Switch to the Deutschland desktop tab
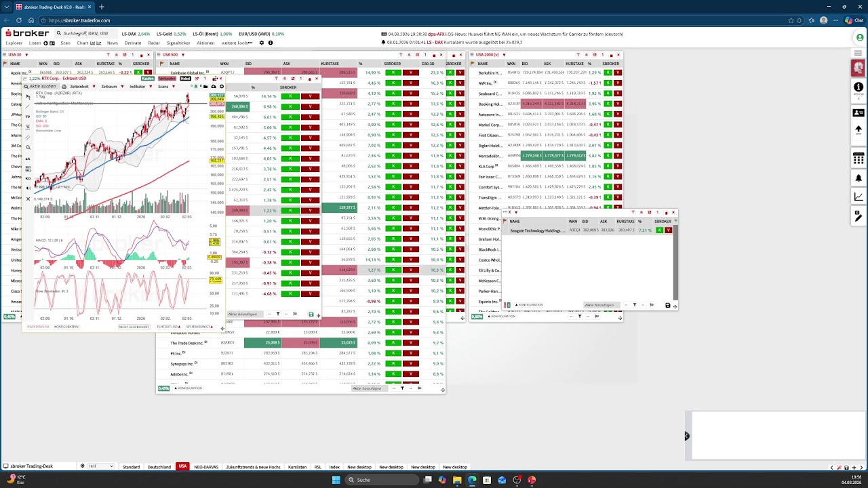This screenshot has width=868, height=488. pos(159,467)
